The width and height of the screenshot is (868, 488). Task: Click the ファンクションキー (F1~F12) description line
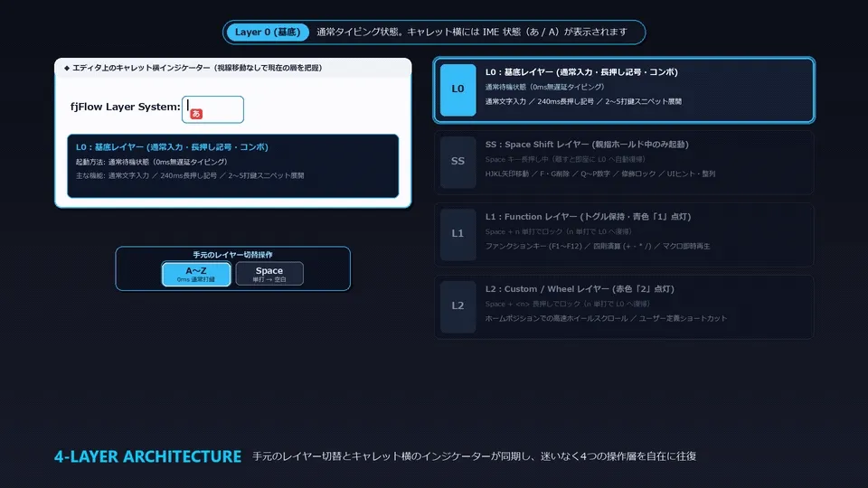[x=598, y=246]
